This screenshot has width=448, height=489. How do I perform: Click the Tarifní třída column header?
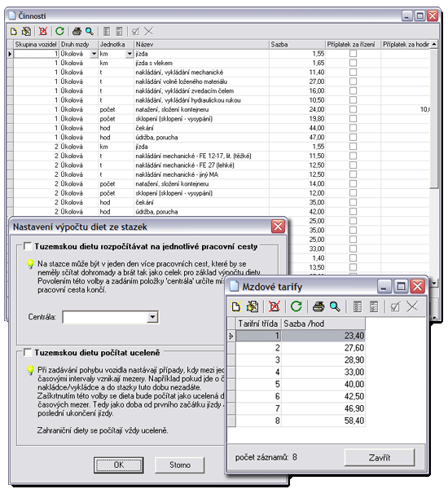(258, 324)
